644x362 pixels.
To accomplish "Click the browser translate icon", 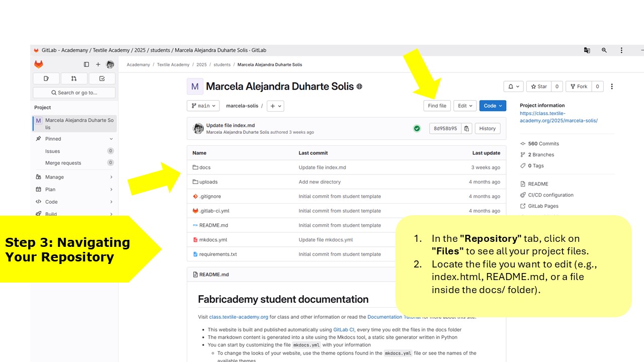I will pyautogui.click(x=587, y=50).
